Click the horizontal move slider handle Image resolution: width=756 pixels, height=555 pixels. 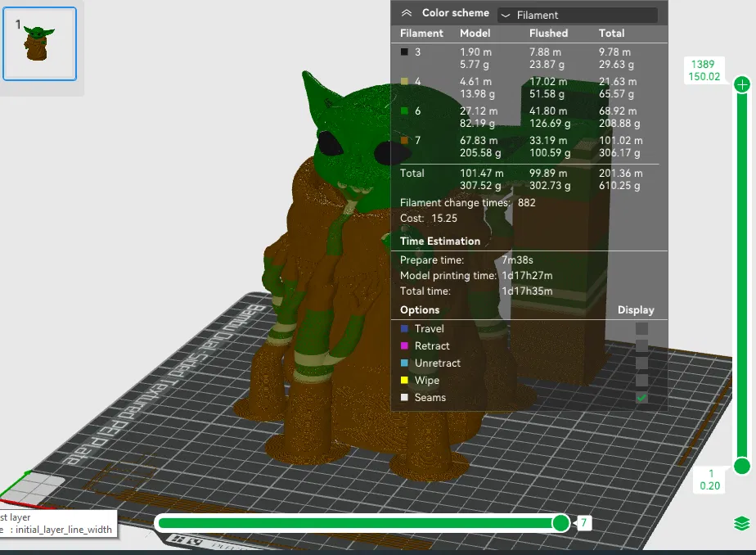(560, 523)
